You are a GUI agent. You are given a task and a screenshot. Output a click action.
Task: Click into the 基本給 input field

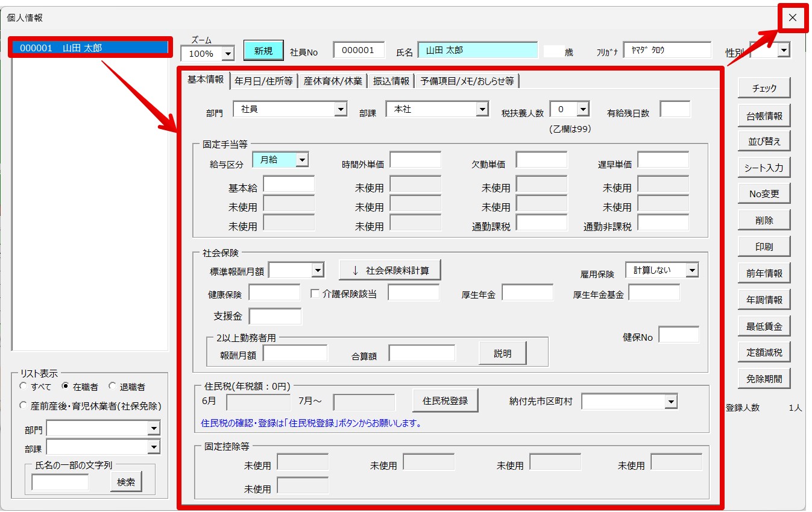[289, 185]
